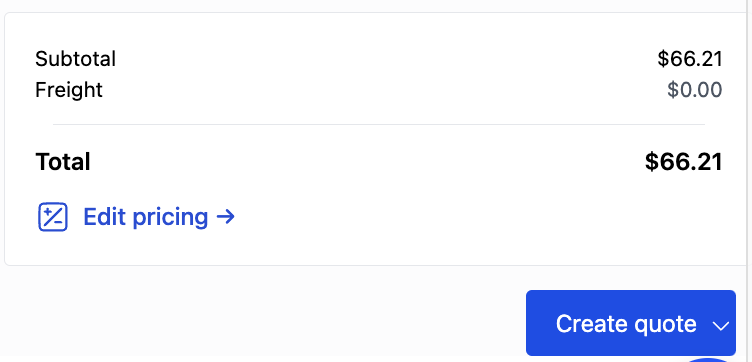Click the Subtotal label
The width and height of the screenshot is (752, 362).
(75, 59)
